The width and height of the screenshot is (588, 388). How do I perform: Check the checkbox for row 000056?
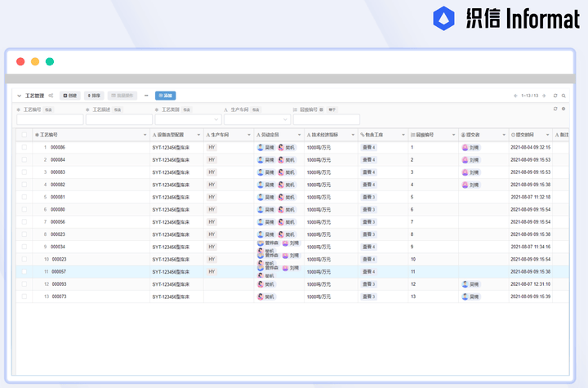point(24,221)
